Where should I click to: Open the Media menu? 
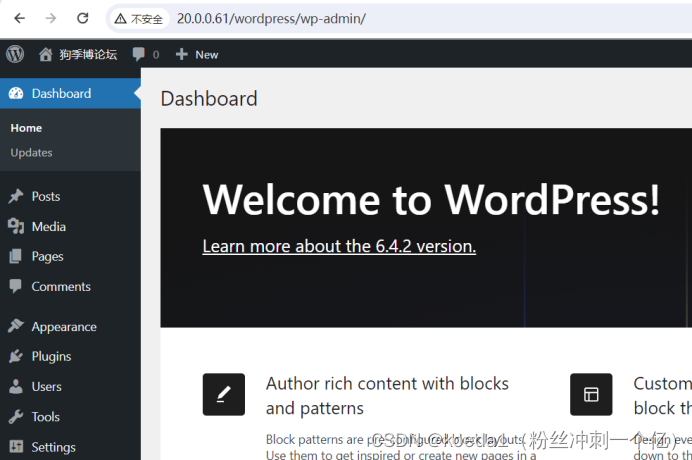click(49, 226)
